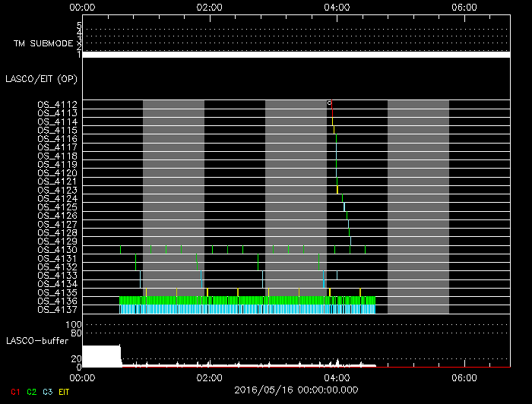Click the LASCO/EIT (OP) label
The image size is (532, 404).
click(x=33, y=78)
